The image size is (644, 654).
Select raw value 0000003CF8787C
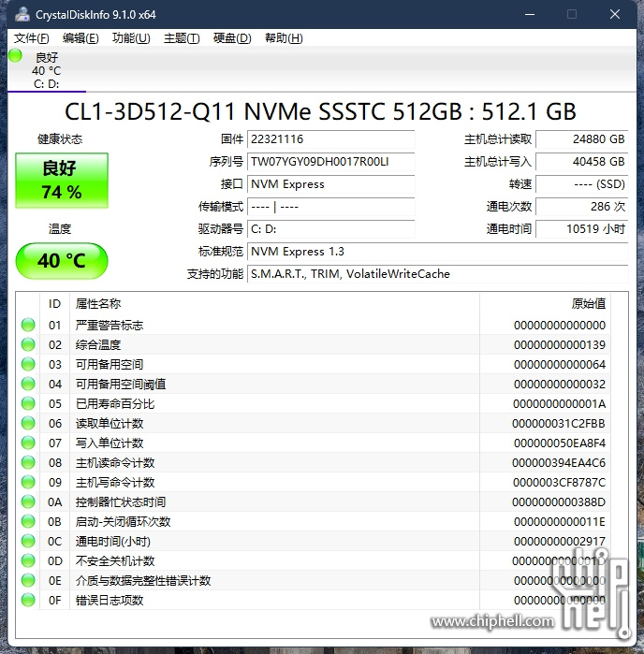[559, 482]
